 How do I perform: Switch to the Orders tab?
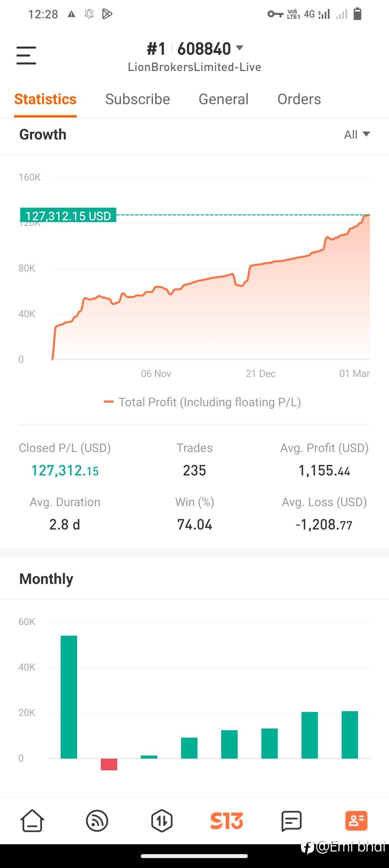point(299,99)
